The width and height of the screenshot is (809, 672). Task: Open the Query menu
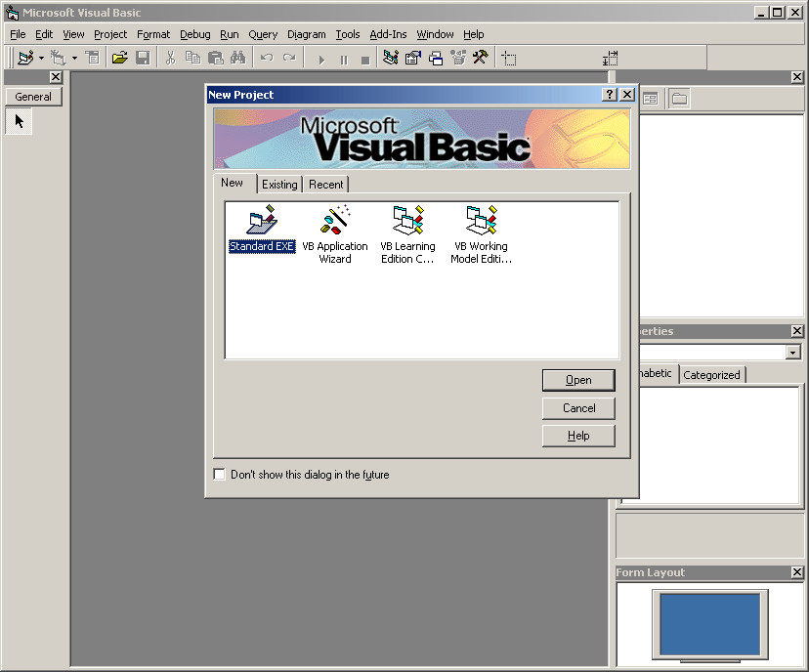(x=263, y=34)
